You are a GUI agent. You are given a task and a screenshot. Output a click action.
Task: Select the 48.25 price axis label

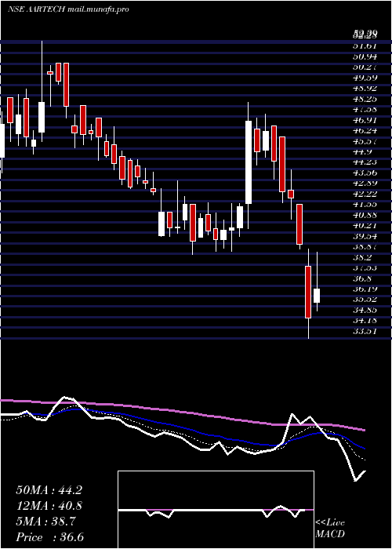pos(365,99)
